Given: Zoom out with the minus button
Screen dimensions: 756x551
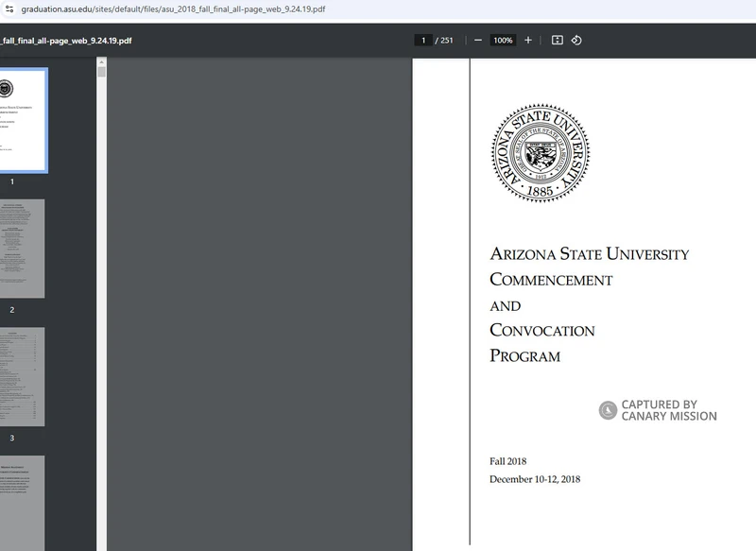Looking at the screenshot, I should pyautogui.click(x=478, y=41).
